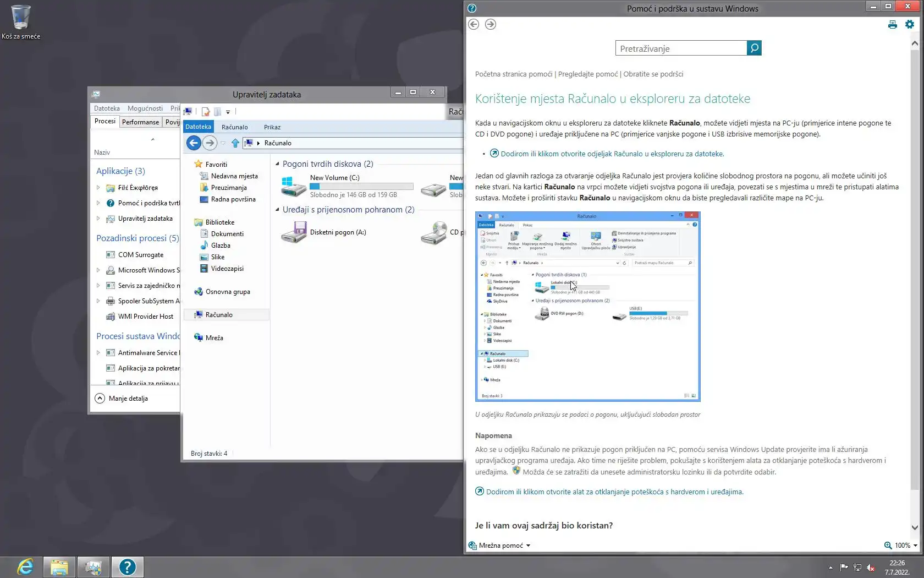
Task: Click the muted volume icon in system tray
Action: click(x=871, y=568)
